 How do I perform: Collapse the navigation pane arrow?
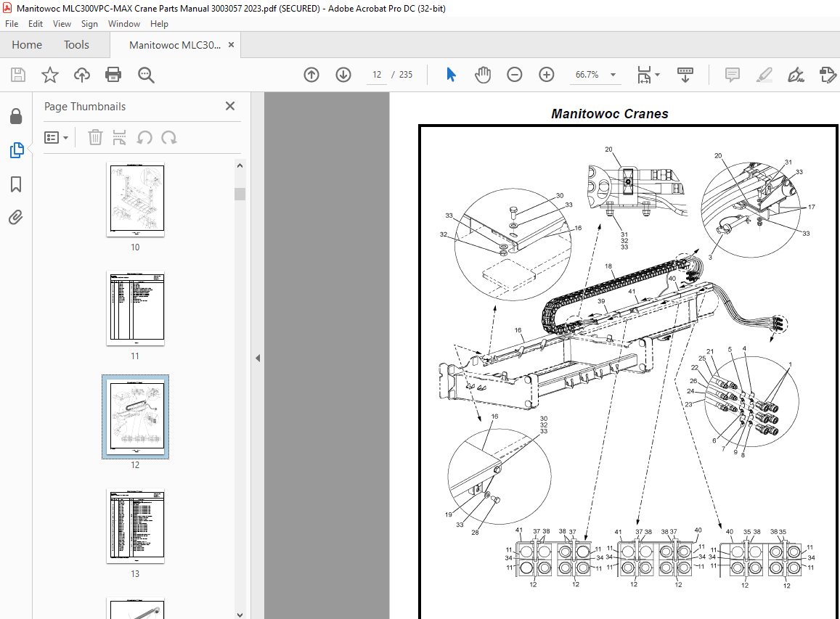[x=258, y=358]
